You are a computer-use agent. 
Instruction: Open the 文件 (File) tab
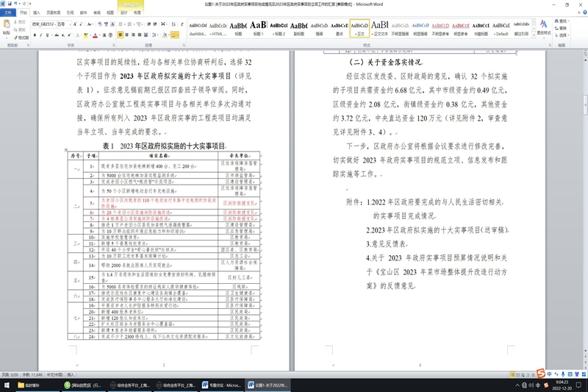8,13
